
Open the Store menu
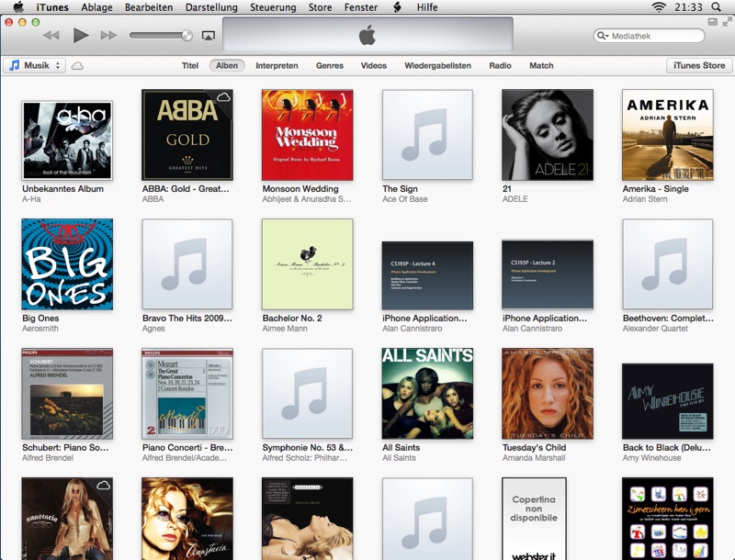pyautogui.click(x=320, y=7)
